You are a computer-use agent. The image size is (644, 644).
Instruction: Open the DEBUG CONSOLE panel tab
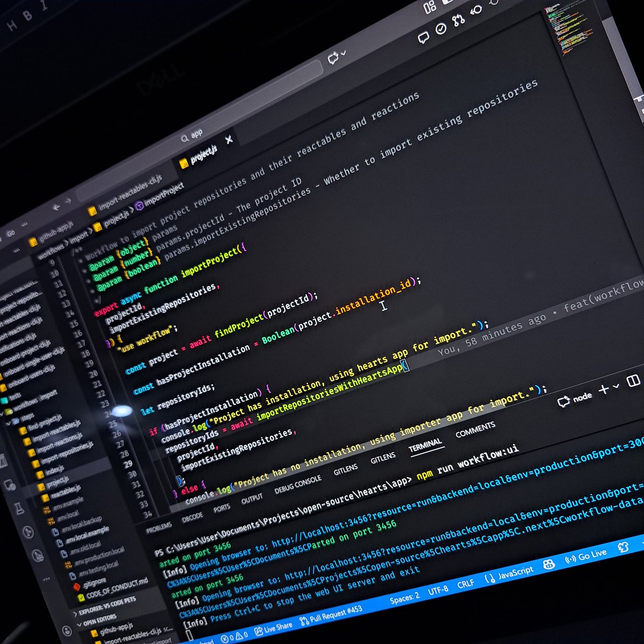(298, 484)
